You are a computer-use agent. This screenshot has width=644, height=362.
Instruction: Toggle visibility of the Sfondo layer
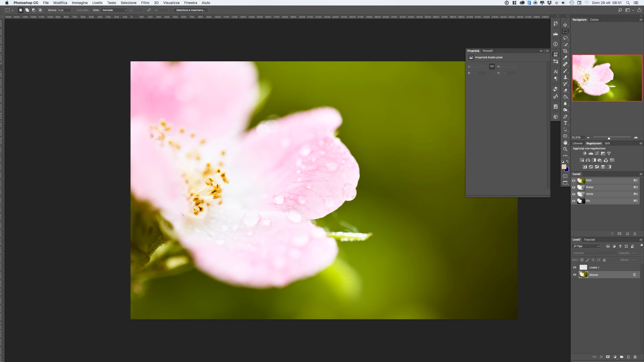coord(575,275)
